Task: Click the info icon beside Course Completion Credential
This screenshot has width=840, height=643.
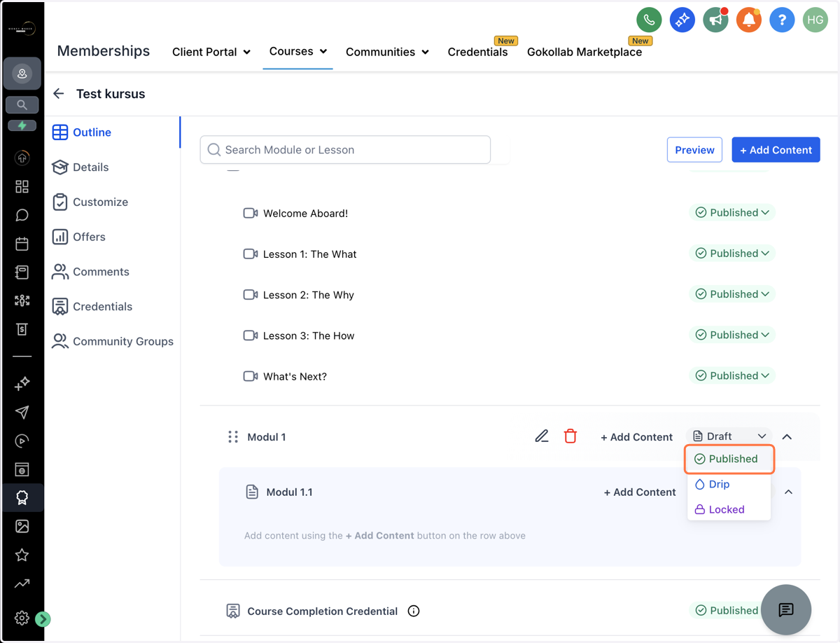Action: (414, 611)
